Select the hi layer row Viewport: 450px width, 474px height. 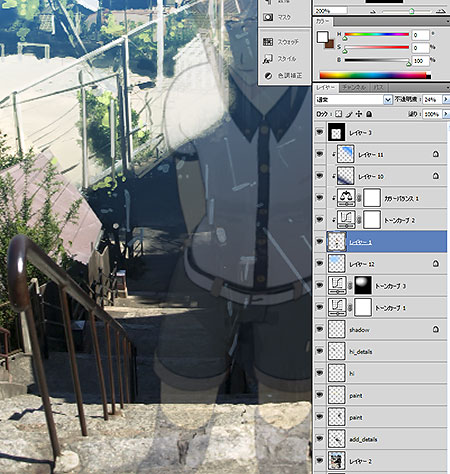(x=380, y=373)
